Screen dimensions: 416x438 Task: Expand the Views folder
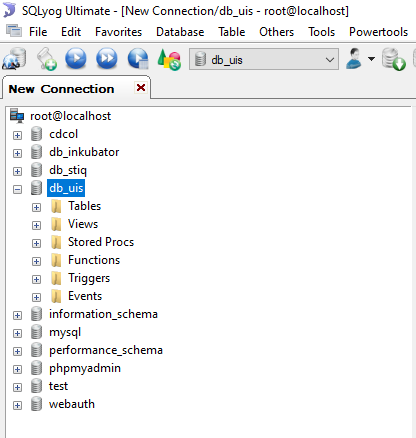coord(36,225)
